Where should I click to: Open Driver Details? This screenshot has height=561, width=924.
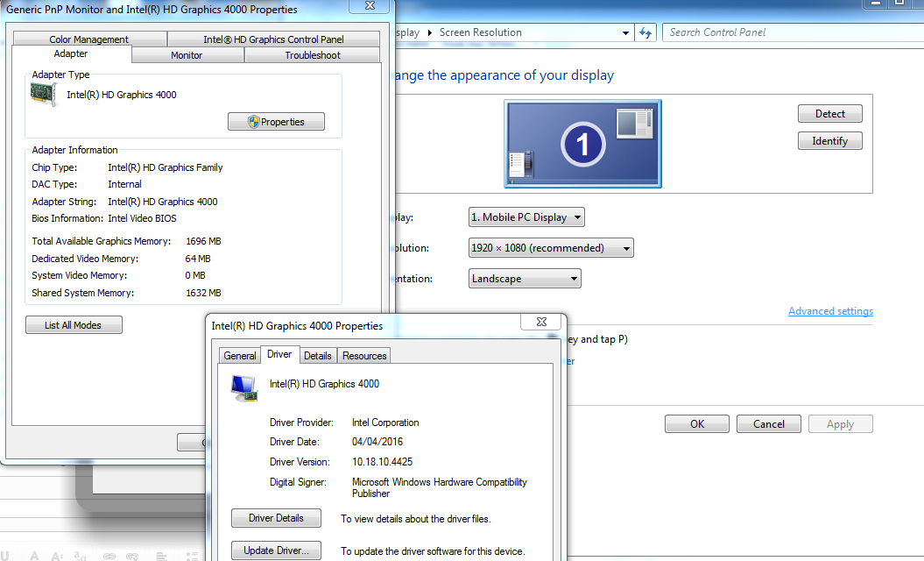click(x=277, y=518)
